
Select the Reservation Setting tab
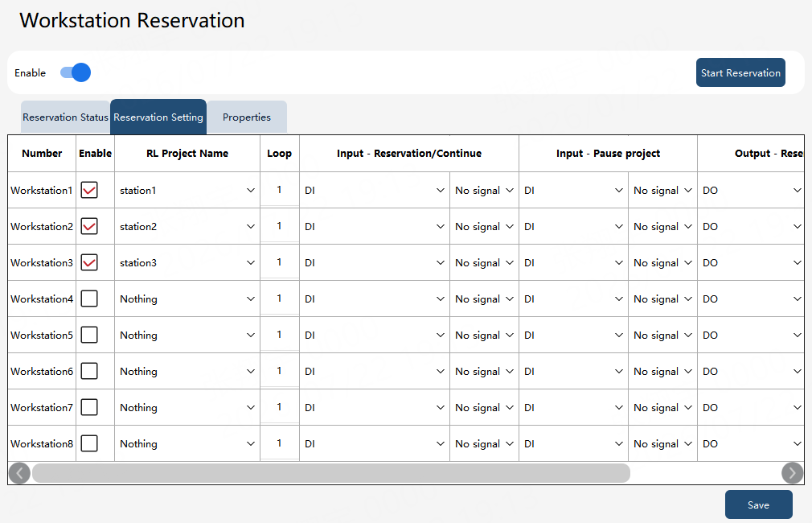tap(158, 117)
